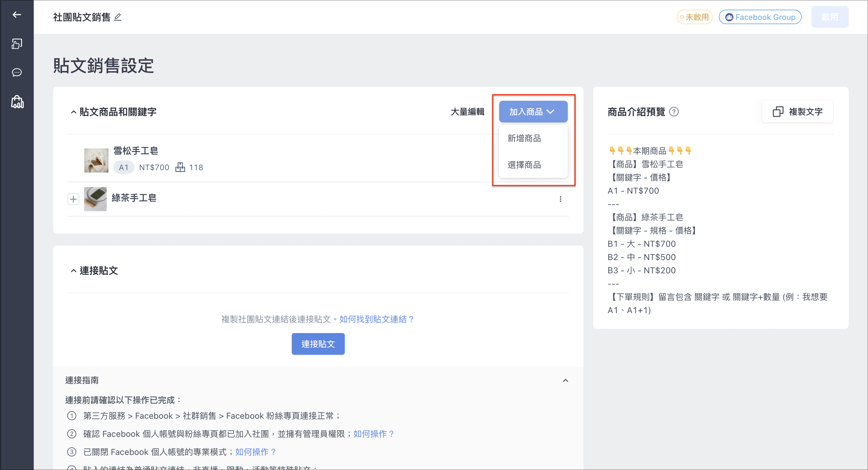Open the shop analytics sidebar icon
The image size is (868, 470).
pos(17,101)
